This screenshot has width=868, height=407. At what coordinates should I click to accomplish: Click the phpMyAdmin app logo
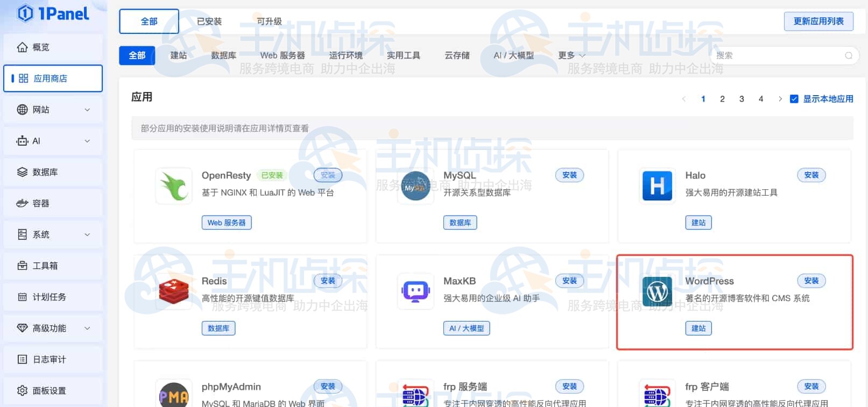pos(174,394)
